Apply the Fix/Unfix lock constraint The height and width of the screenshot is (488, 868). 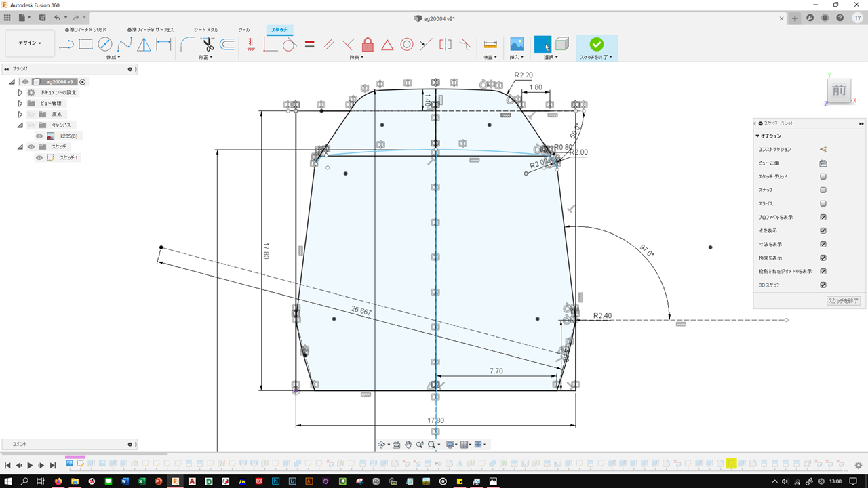pos(368,45)
